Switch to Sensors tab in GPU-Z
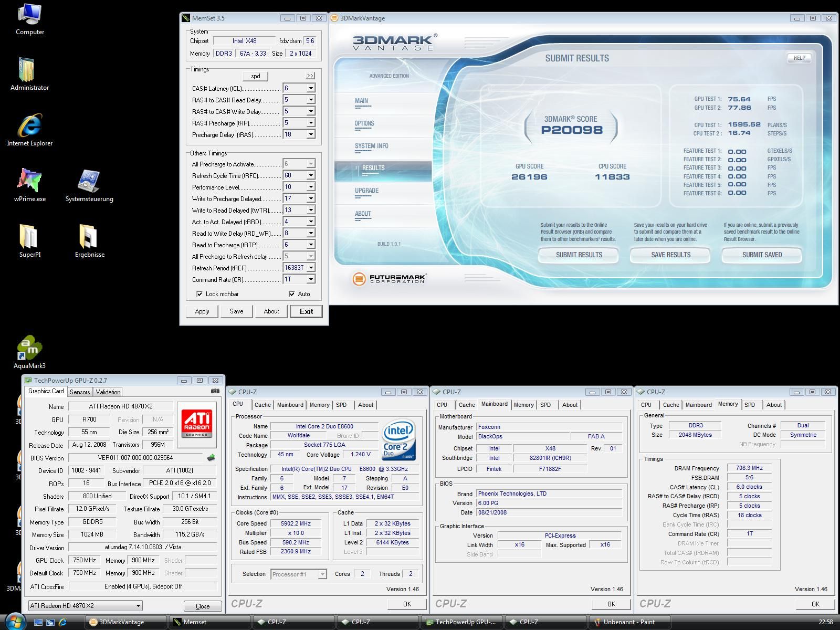Viewport: 840px width, 630px height. [80, 392]
